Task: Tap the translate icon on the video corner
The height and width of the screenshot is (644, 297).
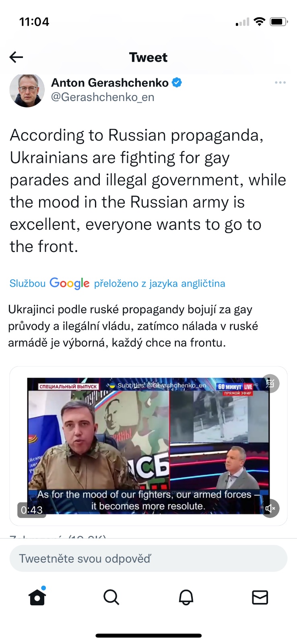Action: 270,384
